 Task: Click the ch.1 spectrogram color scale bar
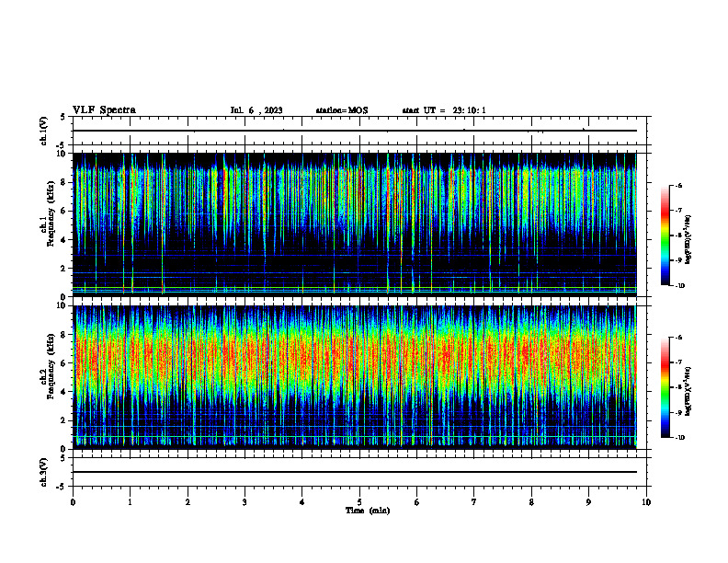tap(665, 236)
